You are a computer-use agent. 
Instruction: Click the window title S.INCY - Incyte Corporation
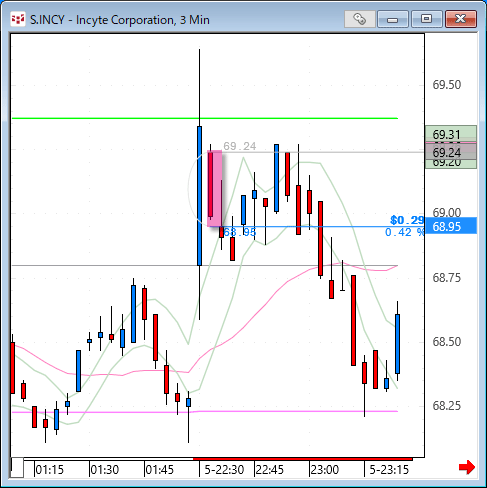pos(120,20)
